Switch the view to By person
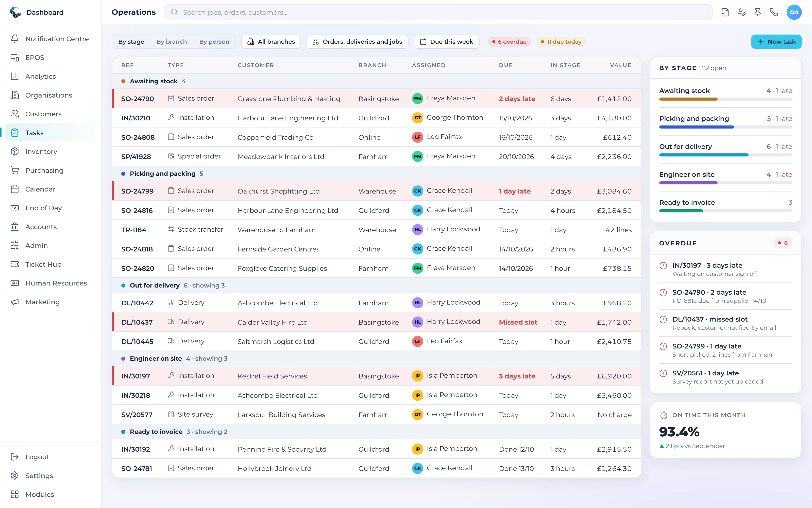Viewport: 812px width, 508px height. 214,42
